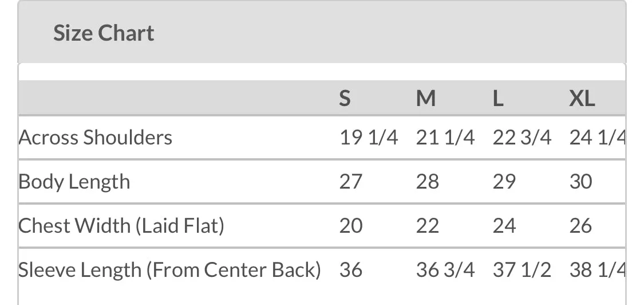Select Sleeve Length (From Center Back) label
This screenshot has height=305, width=644.
coord(169,269)
